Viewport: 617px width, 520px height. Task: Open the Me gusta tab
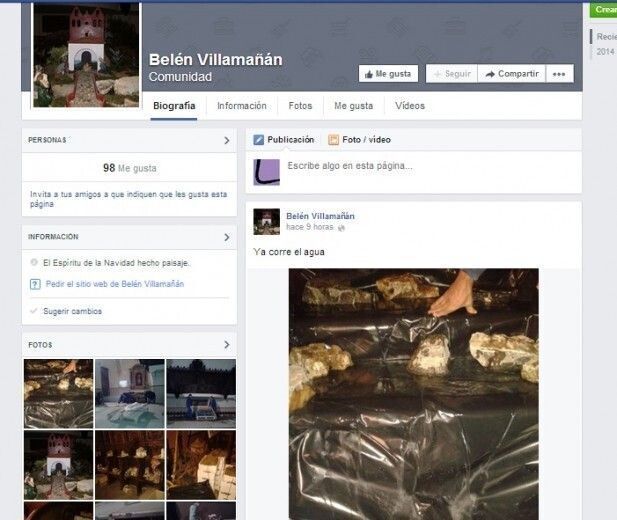[353, 105]
